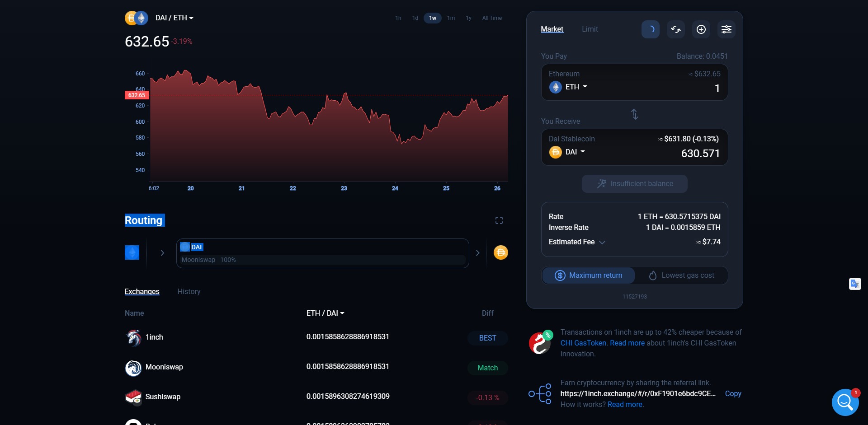This screenshot has height=425, width=868.
Task: Click the 1inch row rate value
Action: (x=348, y=337)
